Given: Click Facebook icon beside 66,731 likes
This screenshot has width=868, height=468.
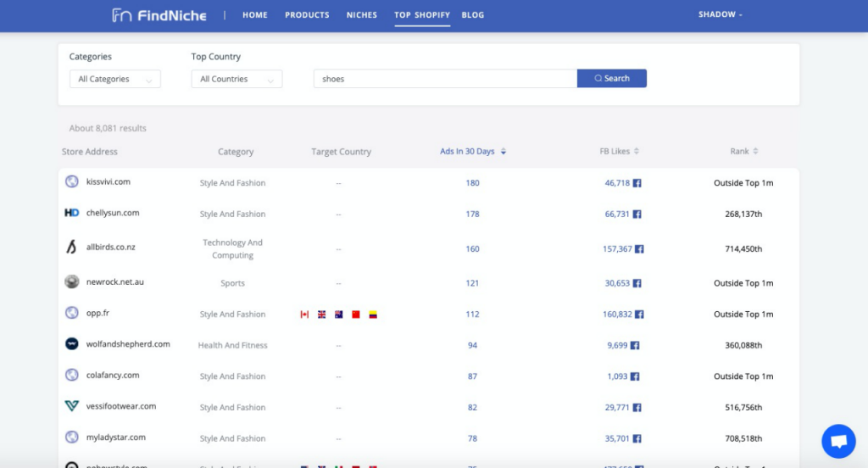Looking at the screenshot, I should [x=637, y=214].
